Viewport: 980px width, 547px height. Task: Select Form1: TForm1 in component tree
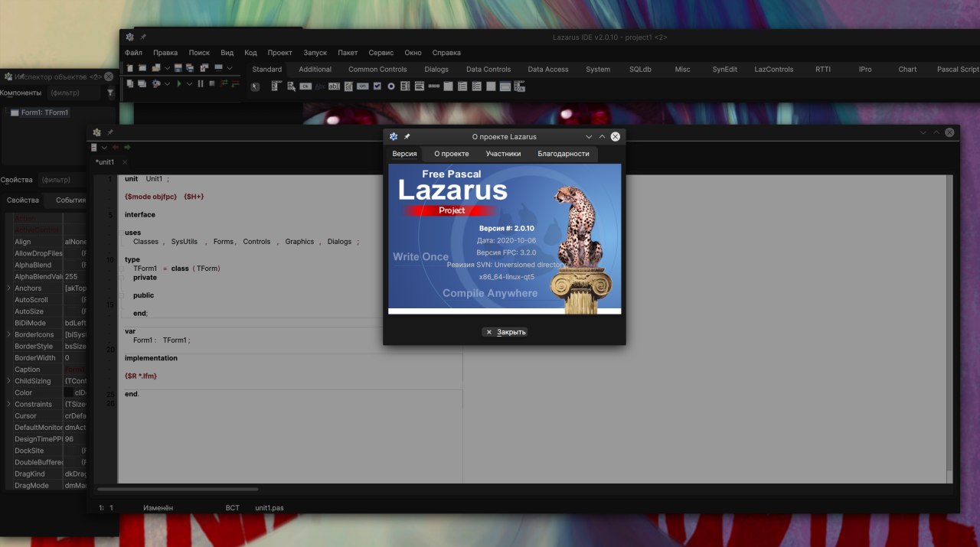click(44, 112)
